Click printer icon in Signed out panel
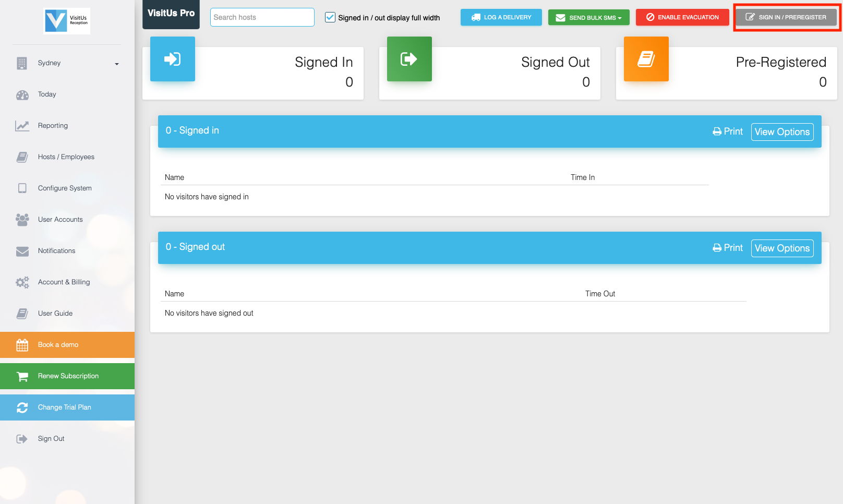Image resolution: width=843 pixels, height=504 pixels. pos(717,248)
